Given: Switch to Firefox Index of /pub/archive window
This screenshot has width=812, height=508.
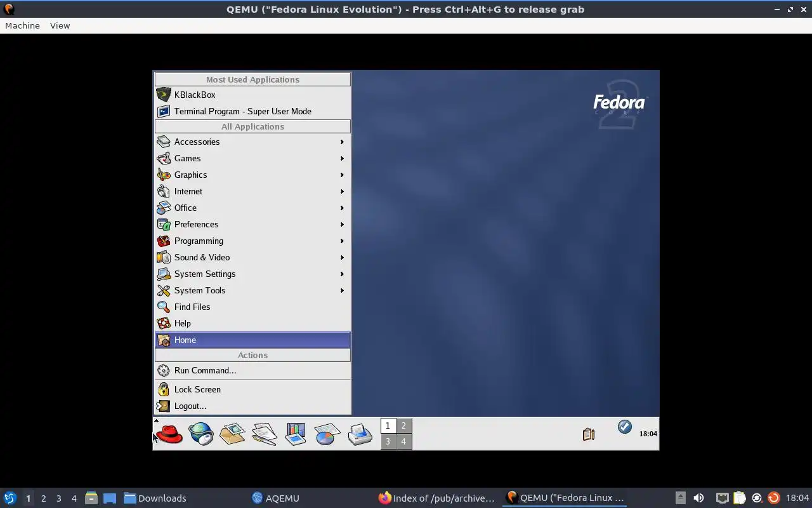Looking at the screenshot, I should pos(436,498).
